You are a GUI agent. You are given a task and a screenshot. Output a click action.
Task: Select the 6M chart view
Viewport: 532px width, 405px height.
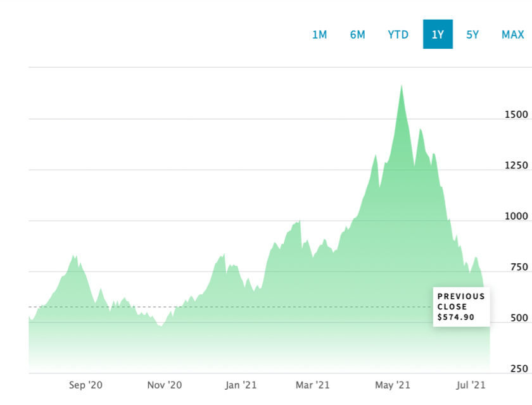click(358, 35)
